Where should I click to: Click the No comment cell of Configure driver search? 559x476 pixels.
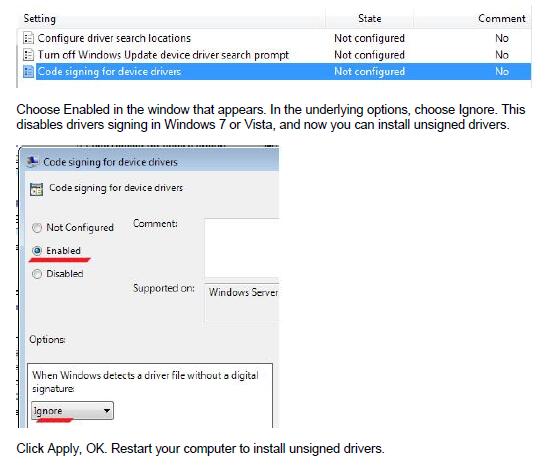(x=502, y=38)
